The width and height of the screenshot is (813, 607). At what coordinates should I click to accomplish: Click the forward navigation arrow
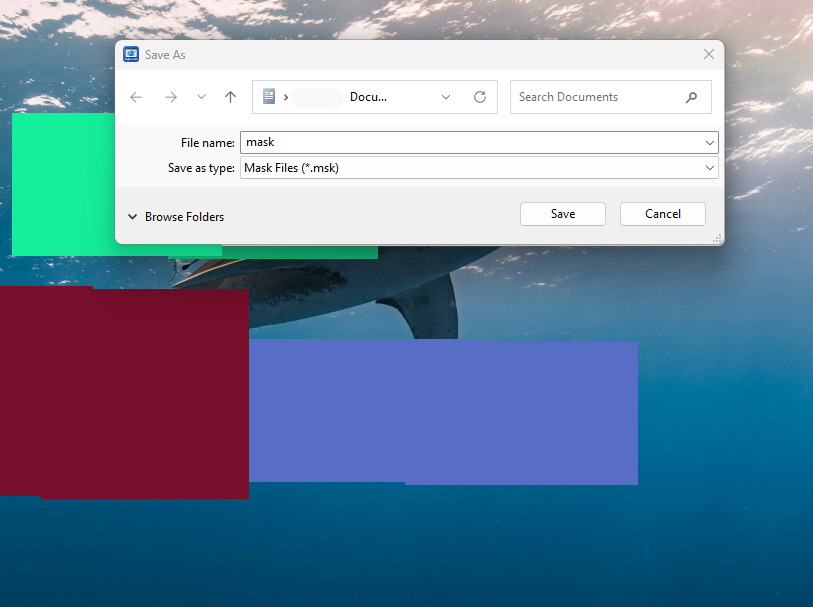click(x=170, y=97)
